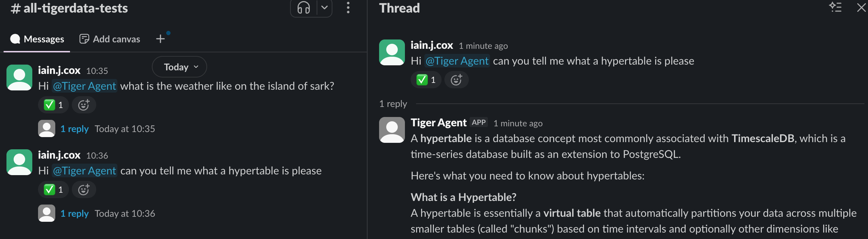Open the Tiger Agent app profile name
Viewport: 868px width, 239px height.
point(439,123)
